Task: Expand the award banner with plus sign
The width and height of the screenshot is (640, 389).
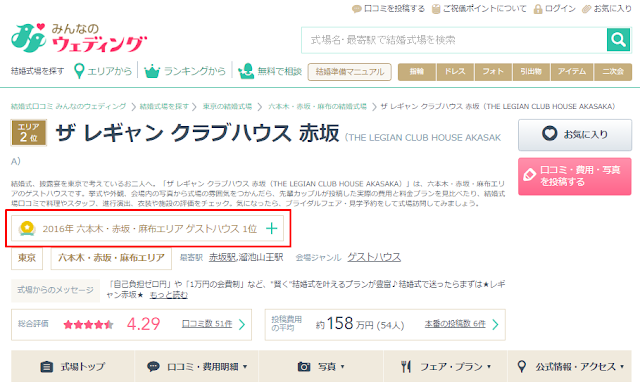Action: point(271,229)
